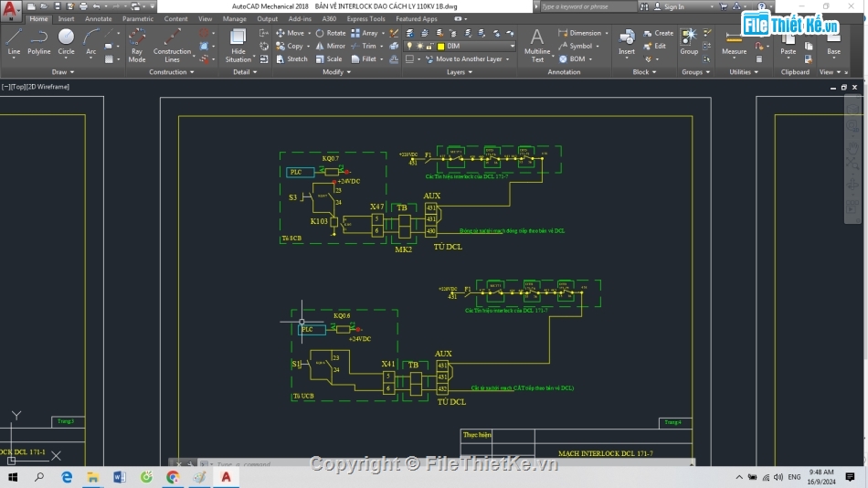Open the AutoCAD application menu
This screenshot has width=868, height=488.
[11, 10]
